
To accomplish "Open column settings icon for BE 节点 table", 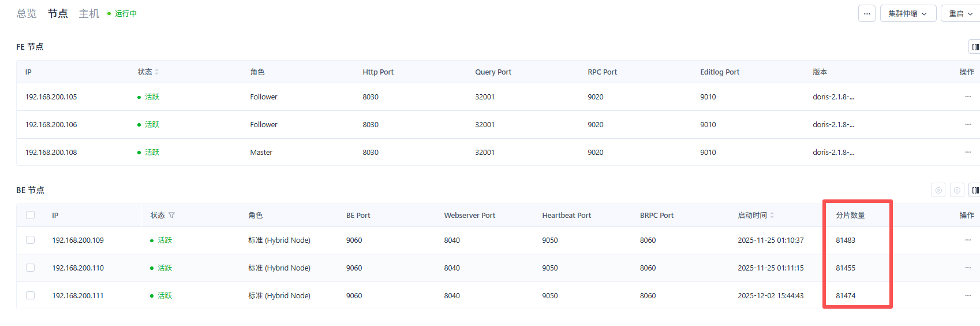I will (975, 190).
